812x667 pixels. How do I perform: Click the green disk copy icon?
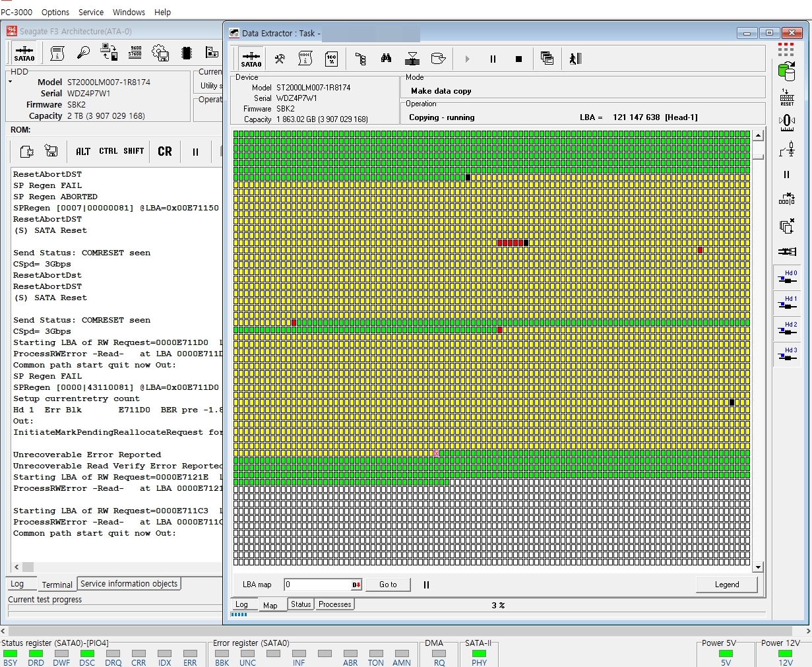786,71
